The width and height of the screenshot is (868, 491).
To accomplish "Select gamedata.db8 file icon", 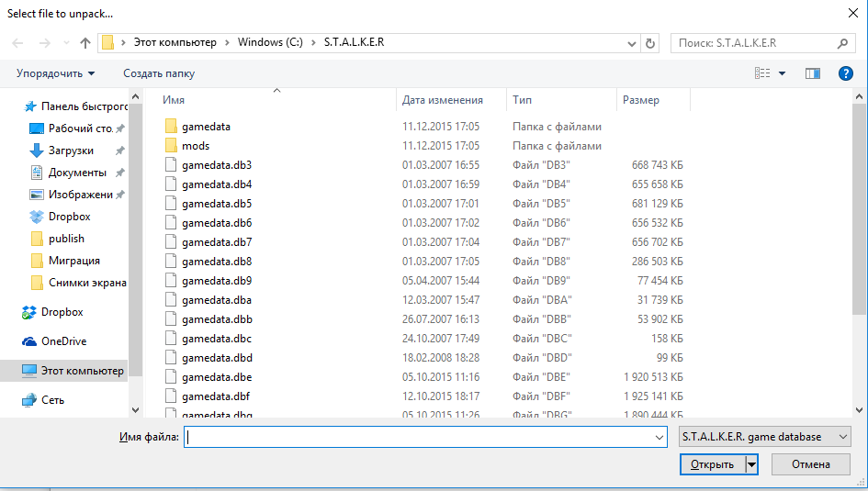I will (171, 262).
